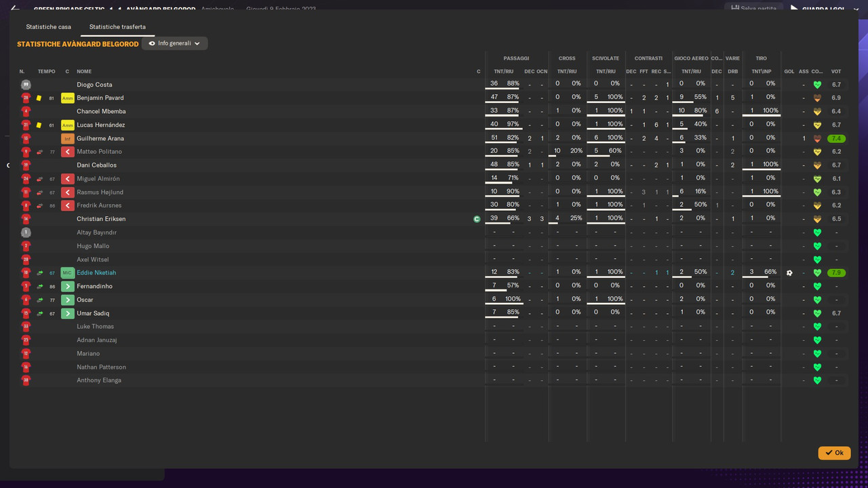The width and height of the screenshot is (868, 488).
Task: Click the condition heart in Anthony Elanga's row
Action: click(817, 380)
